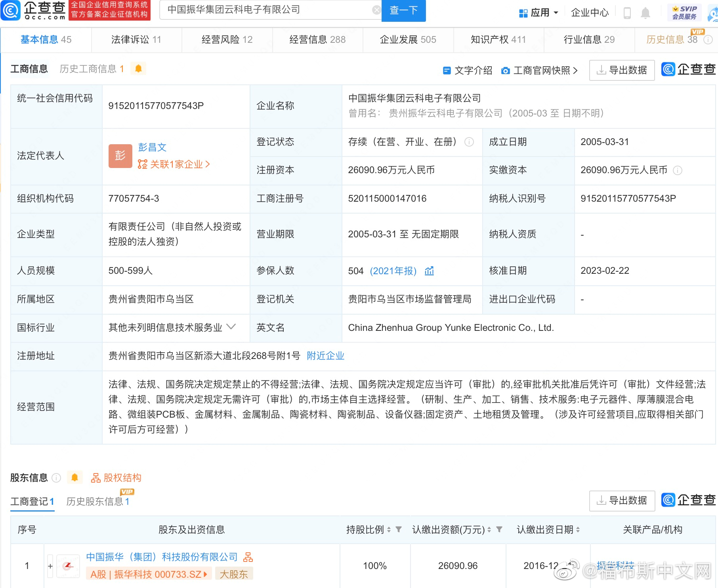The height and width of the screenshot is (588, 718).
Task: Click the shareholder company logo thumbnail
Action: (x=69, y=566)
